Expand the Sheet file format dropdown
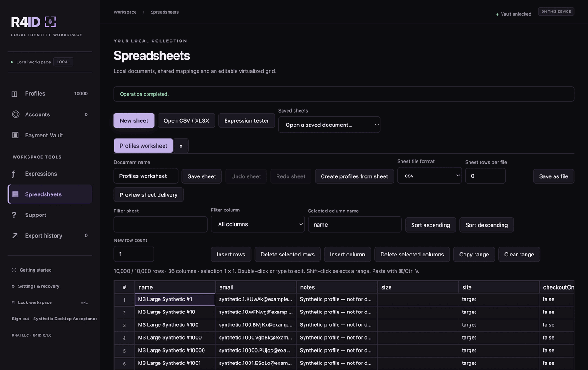 coord(430,176)
